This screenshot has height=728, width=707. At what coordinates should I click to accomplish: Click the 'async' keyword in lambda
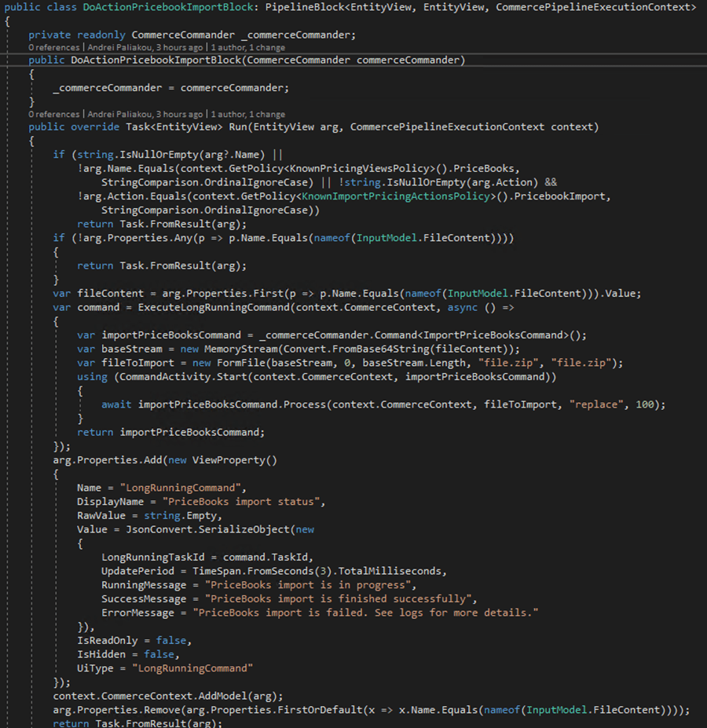click(462, 307)
